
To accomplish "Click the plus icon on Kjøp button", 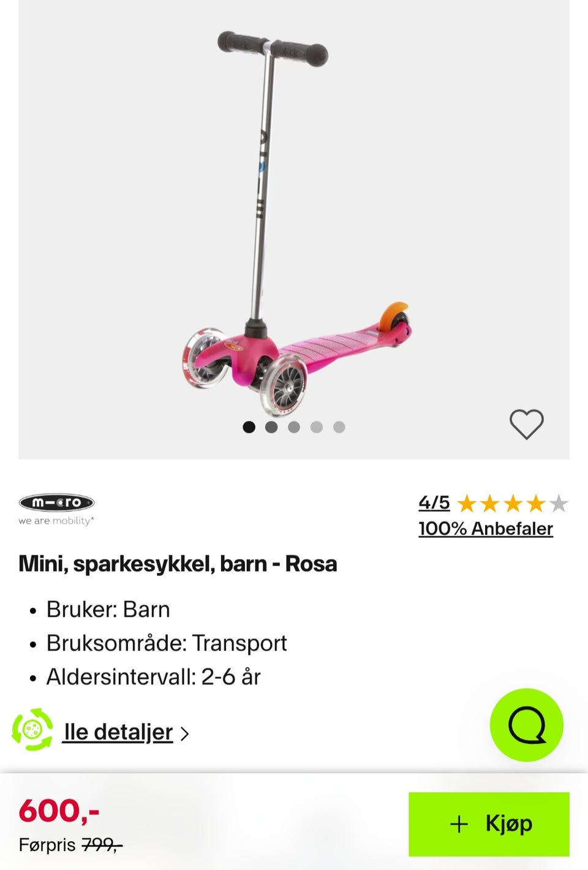I will pyautogui.click(x=459, y=824).
